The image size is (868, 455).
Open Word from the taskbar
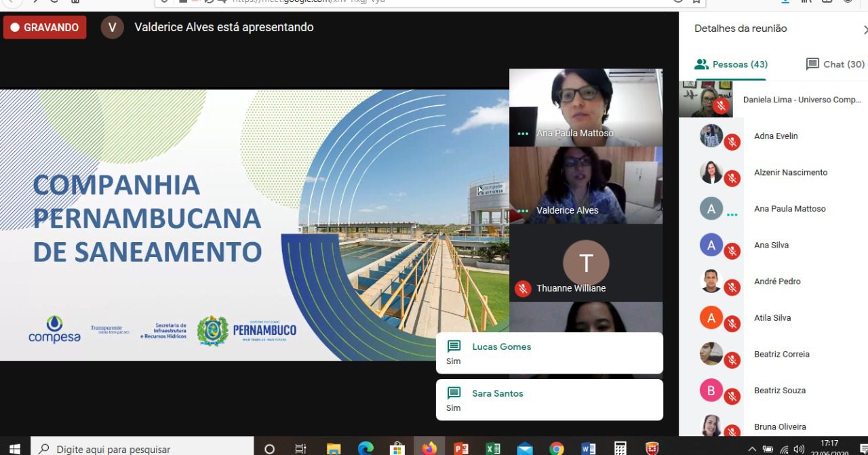[589, 448]
